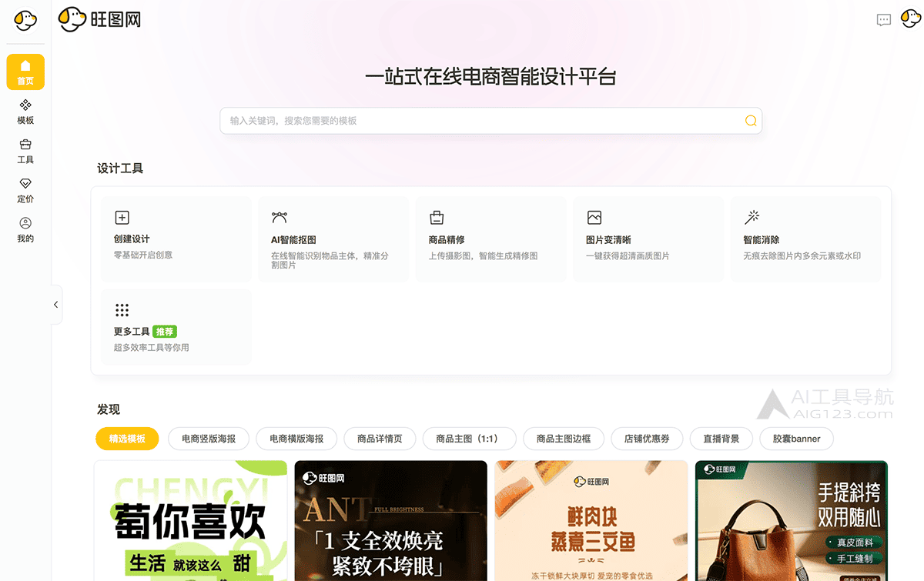The height and width of the screenshot is (581, 924).
Task: Click the 智能消除 magic wand icon
Action: click(752, 218)
